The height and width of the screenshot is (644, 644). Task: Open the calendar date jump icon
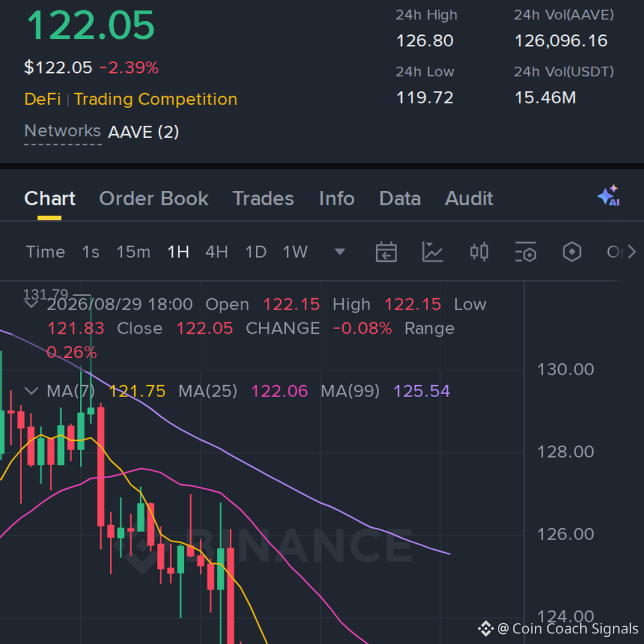coord(386,252)
